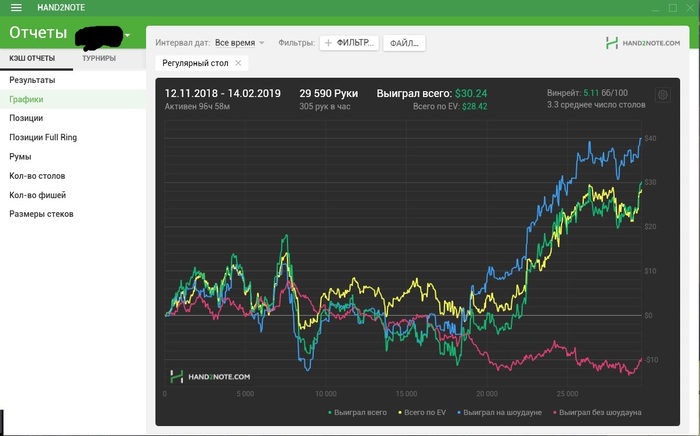700x436 pixels.
Task: Open the 'Результаты' report
Action: [73, 80]
